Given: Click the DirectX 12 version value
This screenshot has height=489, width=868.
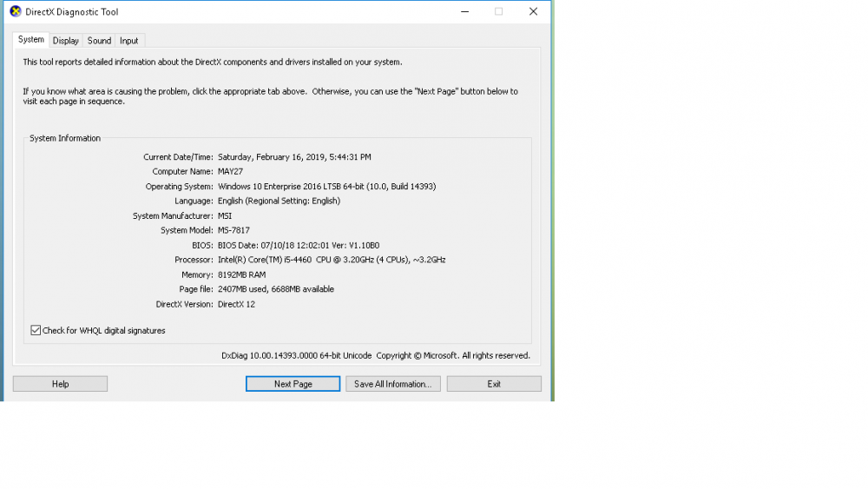Looking at the screenshot, I should click(236, 304).
